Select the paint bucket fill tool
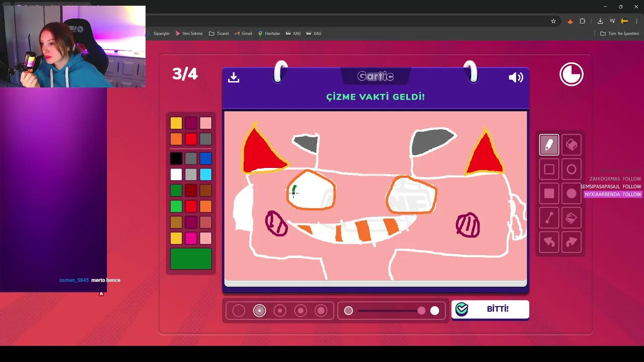Screen dimensions: 644x362 (x=572, y=218)
